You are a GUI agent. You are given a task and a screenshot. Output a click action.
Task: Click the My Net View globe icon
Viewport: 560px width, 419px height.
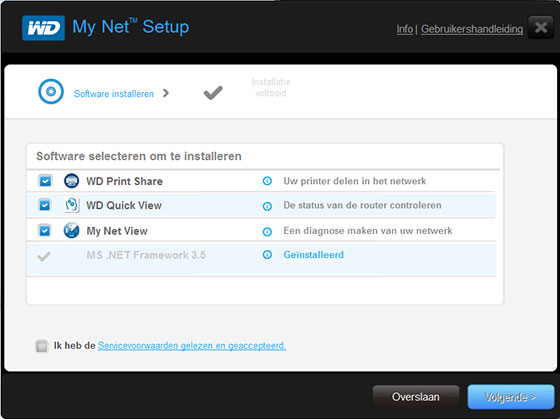point(71,230)
